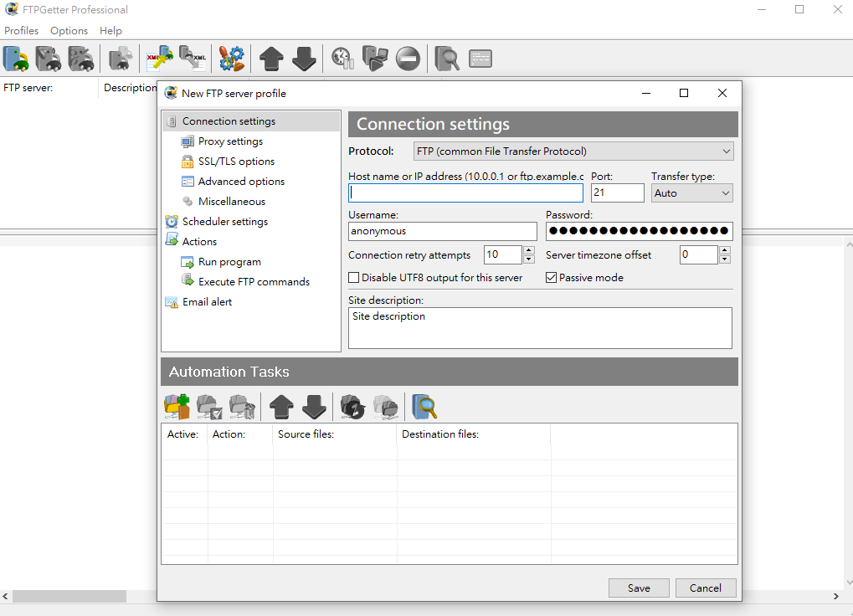Add a new automation task
This screenshot has width=853, height=616.
pos(176,407)
